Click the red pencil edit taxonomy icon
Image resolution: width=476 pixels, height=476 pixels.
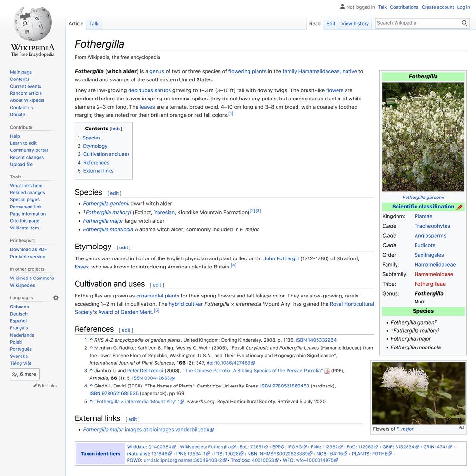click(460, 207)
